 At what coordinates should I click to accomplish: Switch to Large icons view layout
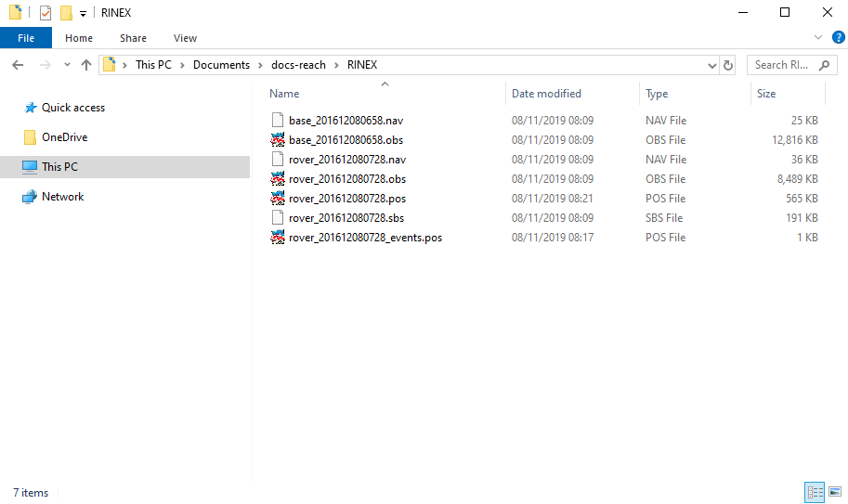[x=835, y=492]
